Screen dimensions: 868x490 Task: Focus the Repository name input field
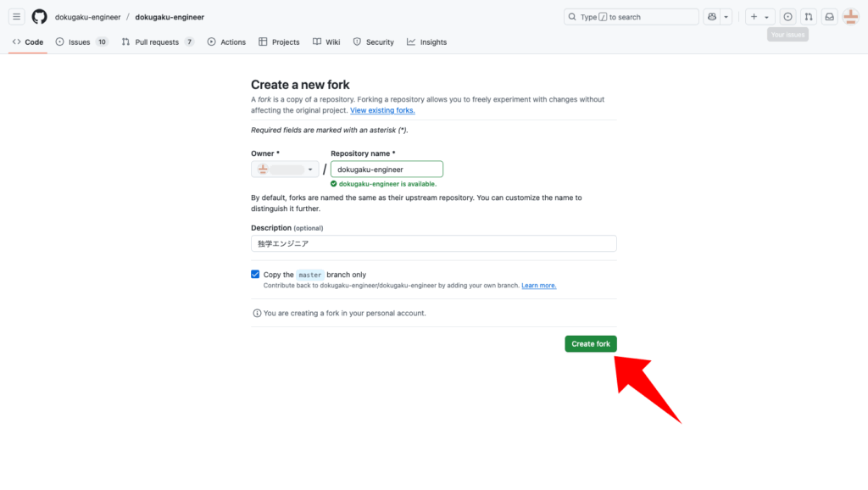(387, 170)
